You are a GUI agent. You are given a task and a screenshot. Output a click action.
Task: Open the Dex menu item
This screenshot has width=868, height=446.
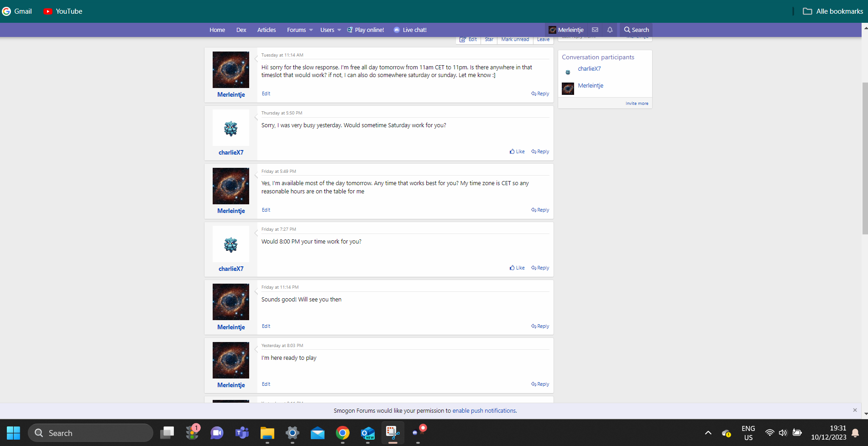tap(241, 30)
